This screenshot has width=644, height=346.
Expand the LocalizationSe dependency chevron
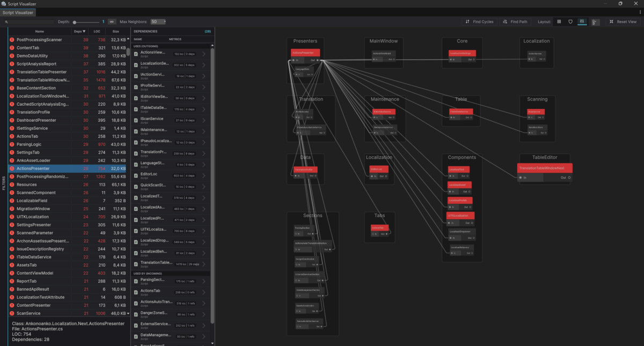point(203,65)
